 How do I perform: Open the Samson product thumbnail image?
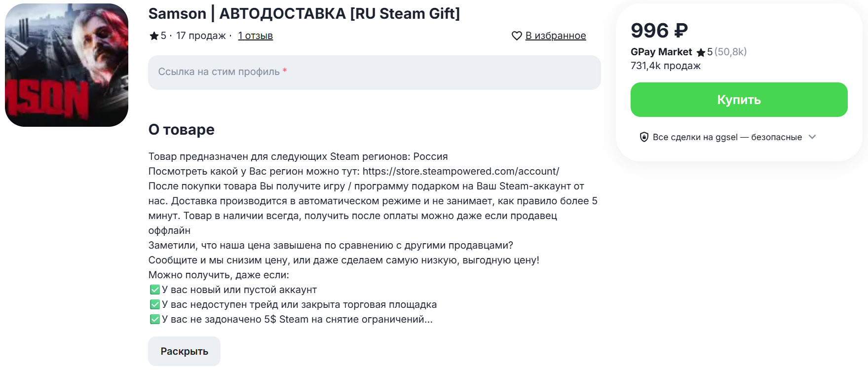click(x=67, y=65)
